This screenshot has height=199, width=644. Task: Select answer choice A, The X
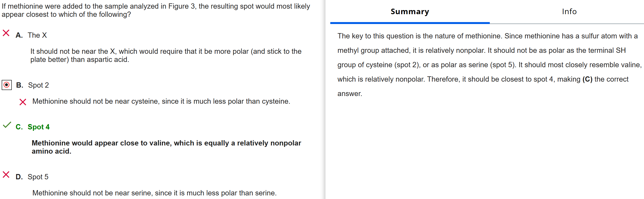click(x=37, y=35)
